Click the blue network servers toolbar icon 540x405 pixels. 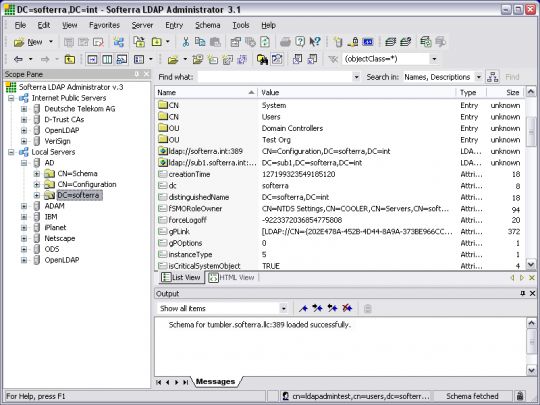click(x=119, y=42)
